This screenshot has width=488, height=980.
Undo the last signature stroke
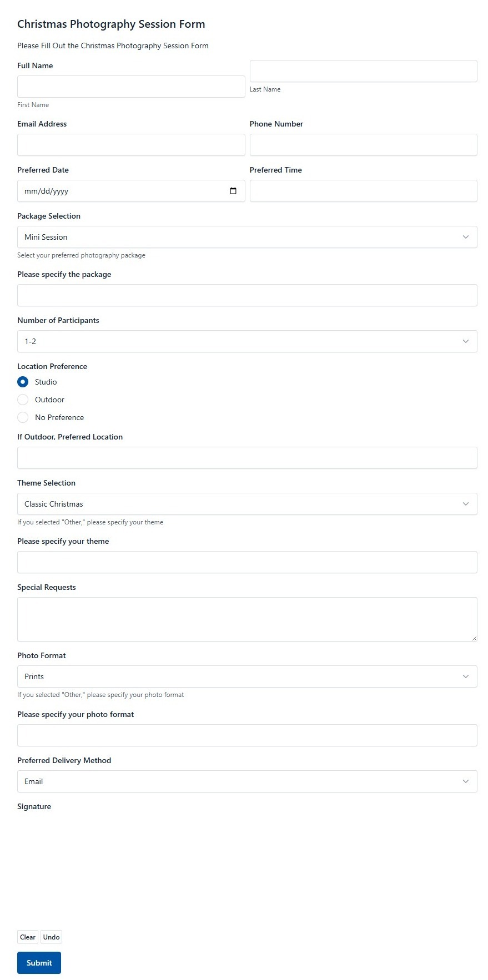tap(51, 937)
